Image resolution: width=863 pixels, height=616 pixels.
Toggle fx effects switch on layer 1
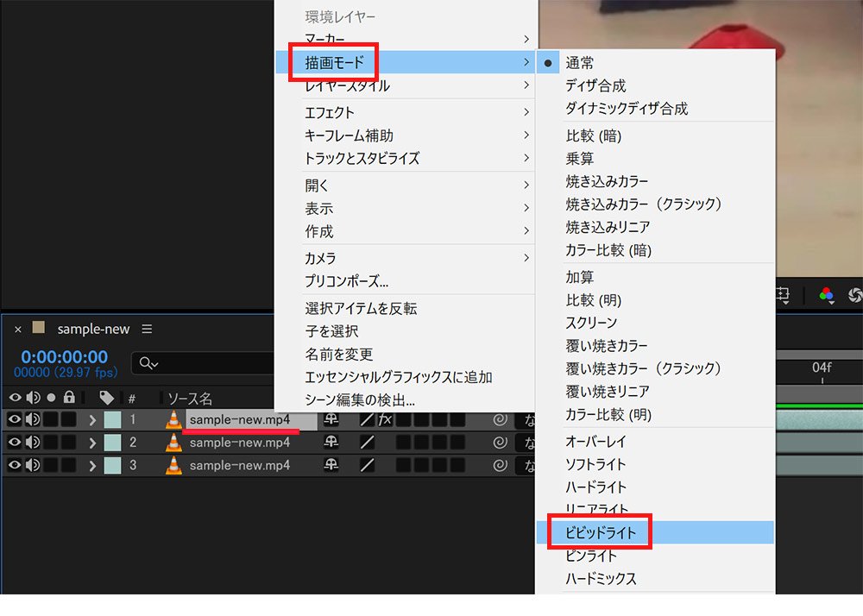click(385, 419)
